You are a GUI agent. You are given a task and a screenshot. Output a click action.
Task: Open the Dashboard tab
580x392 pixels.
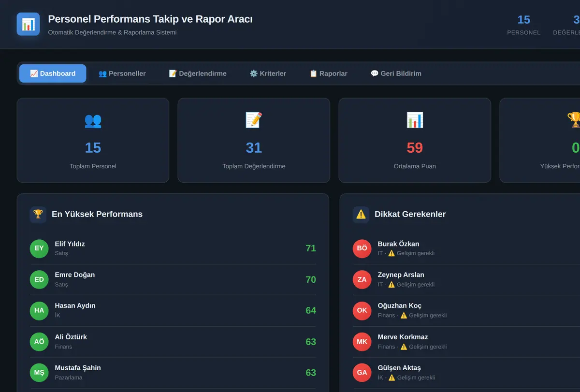[53, 73]
